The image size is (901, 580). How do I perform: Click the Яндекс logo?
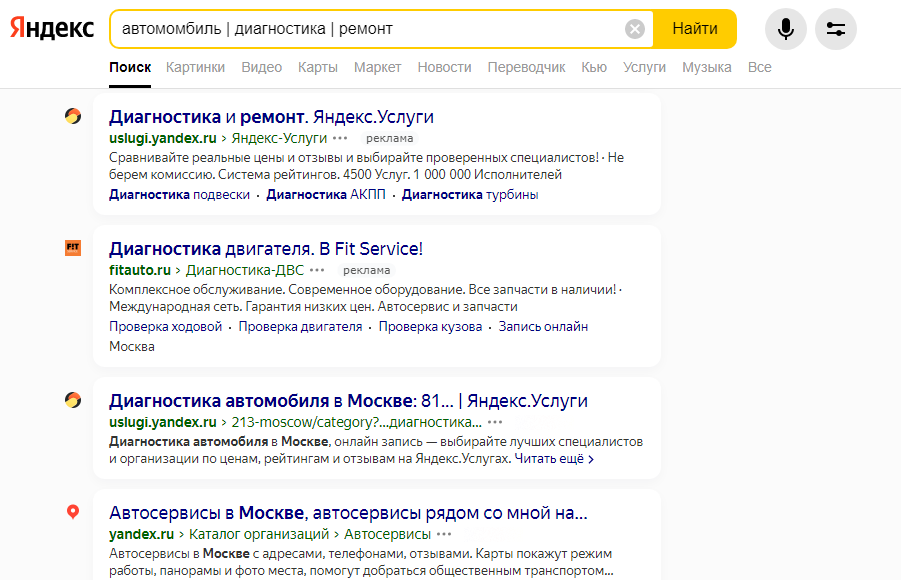pos(52,28)
